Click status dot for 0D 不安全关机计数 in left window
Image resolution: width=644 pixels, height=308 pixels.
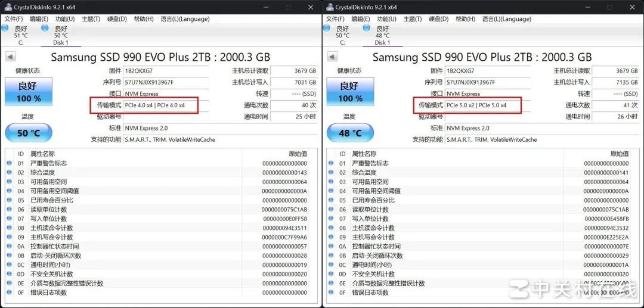(10, 274)
